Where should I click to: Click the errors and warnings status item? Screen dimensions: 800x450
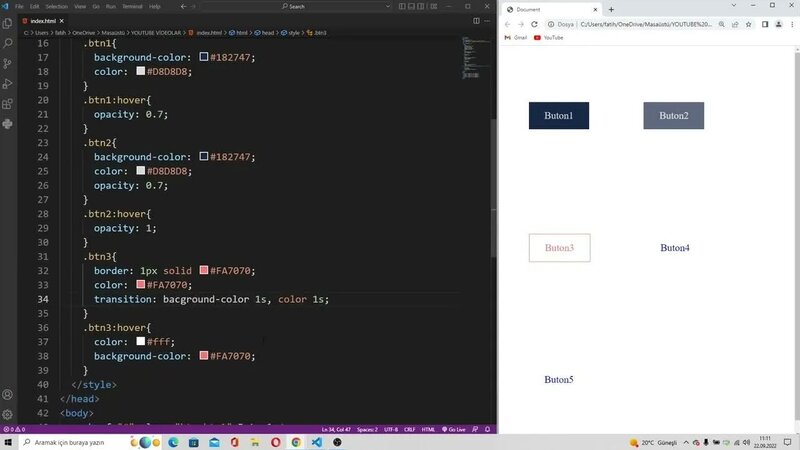click(14, 430)
